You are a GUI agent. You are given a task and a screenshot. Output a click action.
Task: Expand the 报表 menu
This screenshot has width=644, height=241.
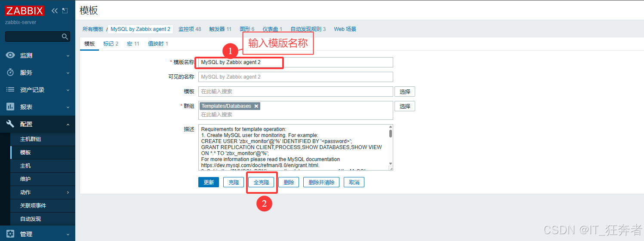[68, 107]
